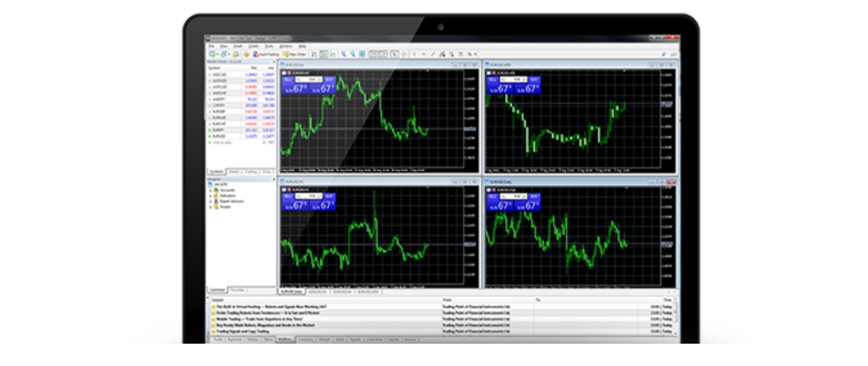Click the AutoTrading toolbar button

[x=264, y=53]
